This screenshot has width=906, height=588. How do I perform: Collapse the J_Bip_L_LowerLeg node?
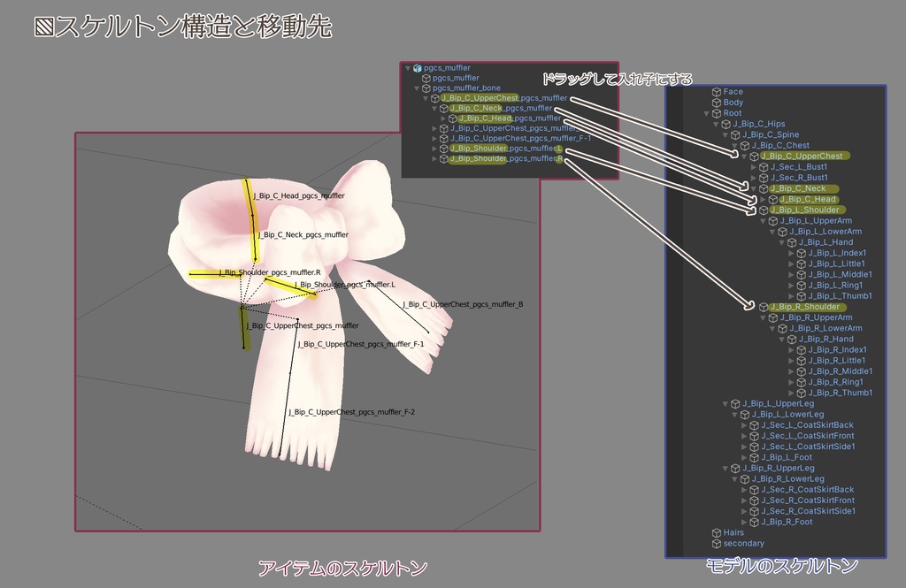point(735,415)
